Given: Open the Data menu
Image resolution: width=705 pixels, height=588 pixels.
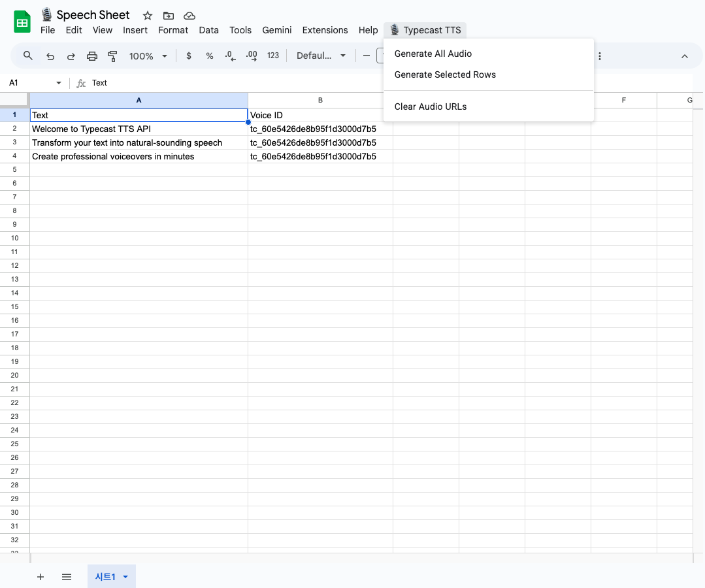Looking at the screenshot, I should coord(208,30).
